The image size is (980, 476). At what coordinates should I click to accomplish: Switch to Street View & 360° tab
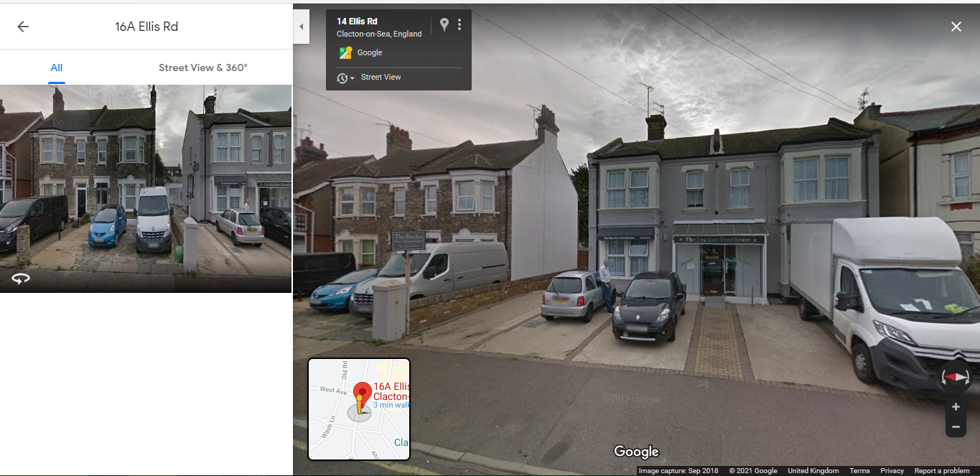click(x=203, y=67)
